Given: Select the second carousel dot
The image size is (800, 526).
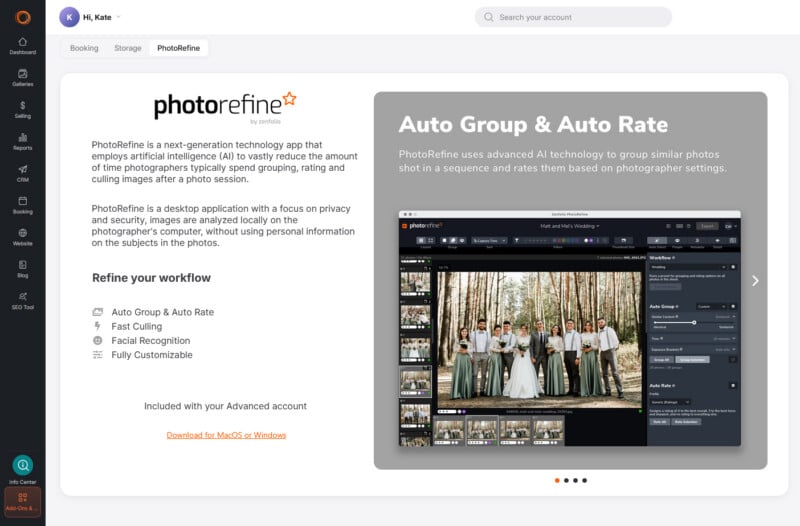Looking at the screenshot, I should pos(566,480).
